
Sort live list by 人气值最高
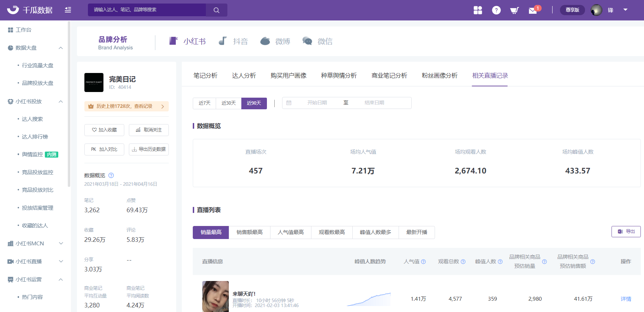click(291, 232)
